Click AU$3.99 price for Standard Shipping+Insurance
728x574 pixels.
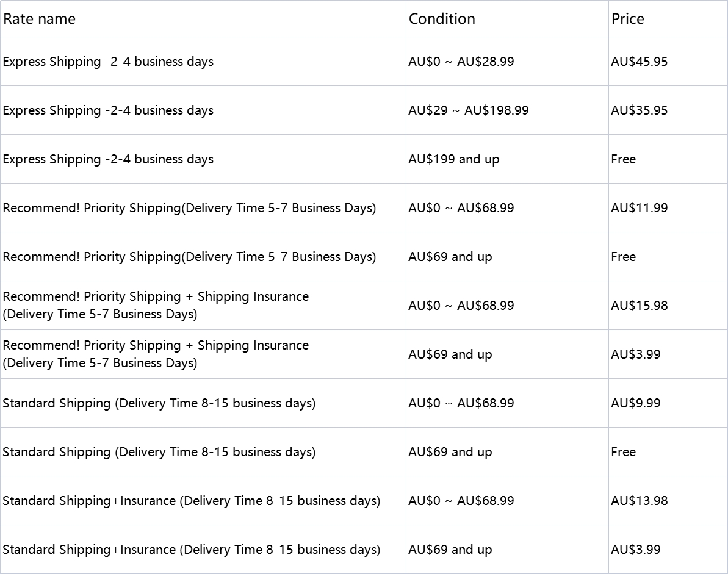click(x=635, y=550)
